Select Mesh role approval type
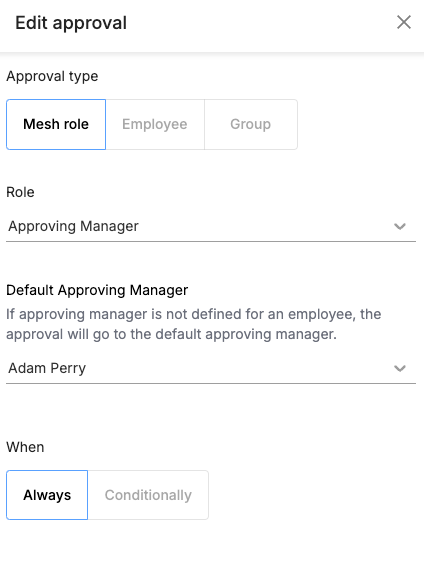 [x=56, y=124]
